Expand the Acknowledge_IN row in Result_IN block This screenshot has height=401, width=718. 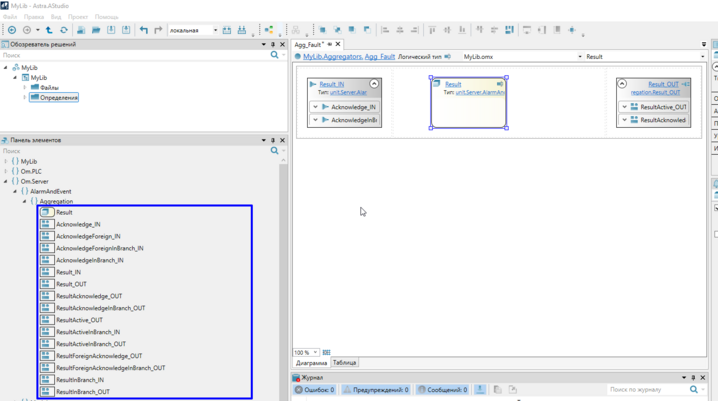click(x=315, y=107)
